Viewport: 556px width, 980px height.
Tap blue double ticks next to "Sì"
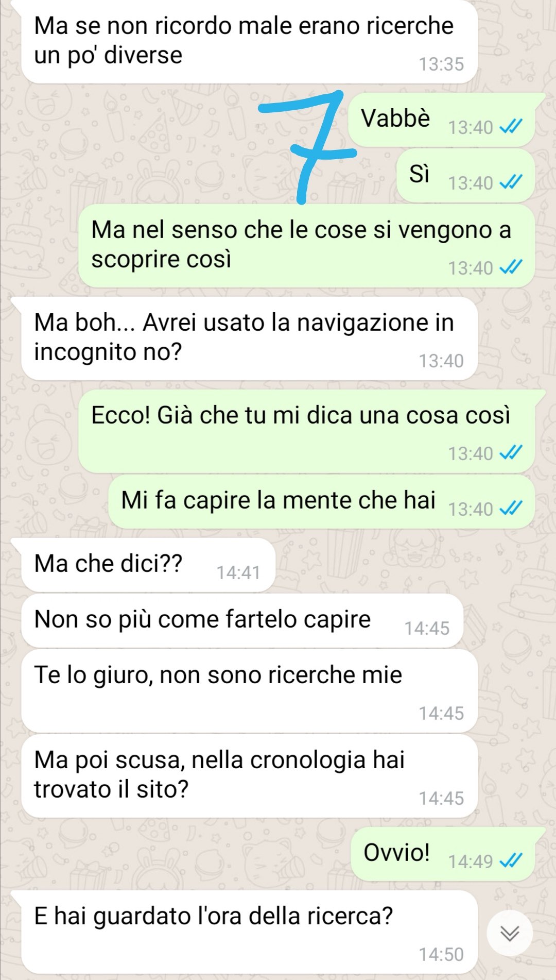click(511, 182)
